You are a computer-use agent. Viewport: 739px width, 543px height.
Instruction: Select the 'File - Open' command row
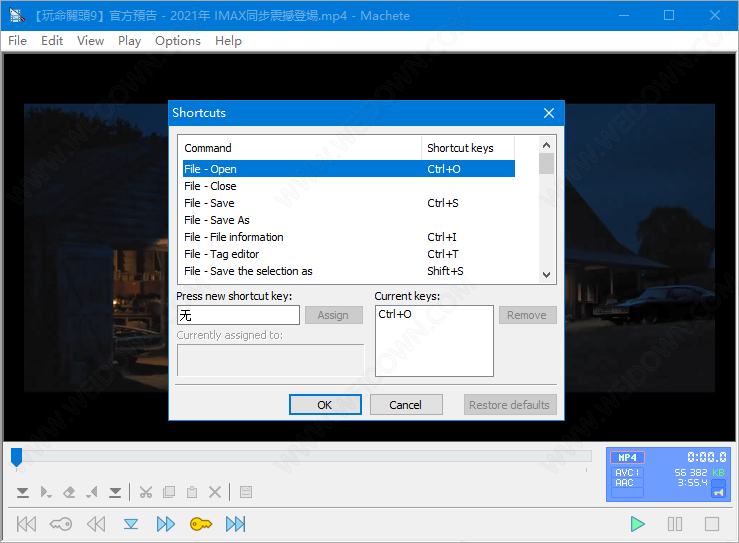pos(349,169)
